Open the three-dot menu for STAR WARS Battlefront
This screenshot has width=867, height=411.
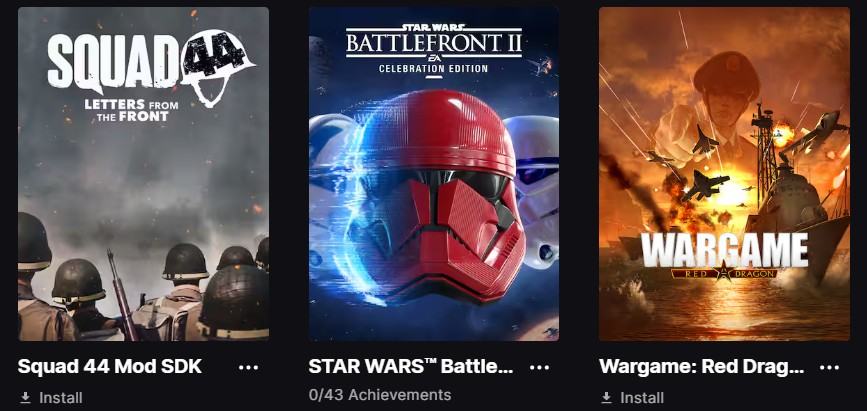point(539,367)
